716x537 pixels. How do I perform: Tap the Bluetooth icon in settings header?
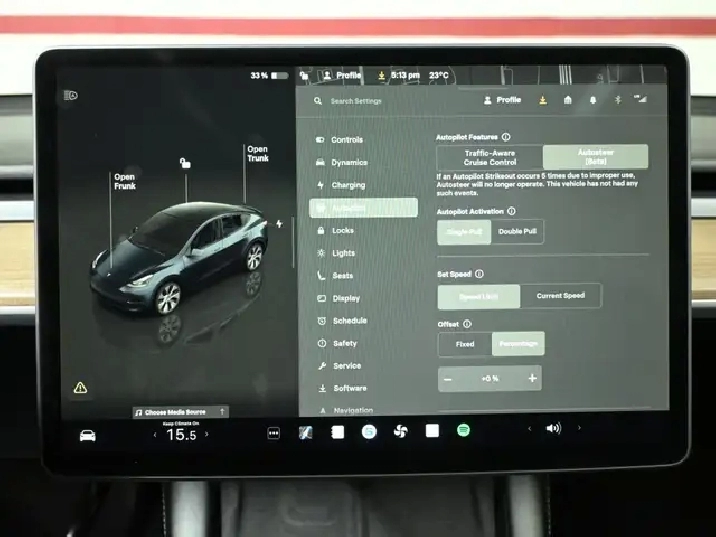[x=617, y=100]
